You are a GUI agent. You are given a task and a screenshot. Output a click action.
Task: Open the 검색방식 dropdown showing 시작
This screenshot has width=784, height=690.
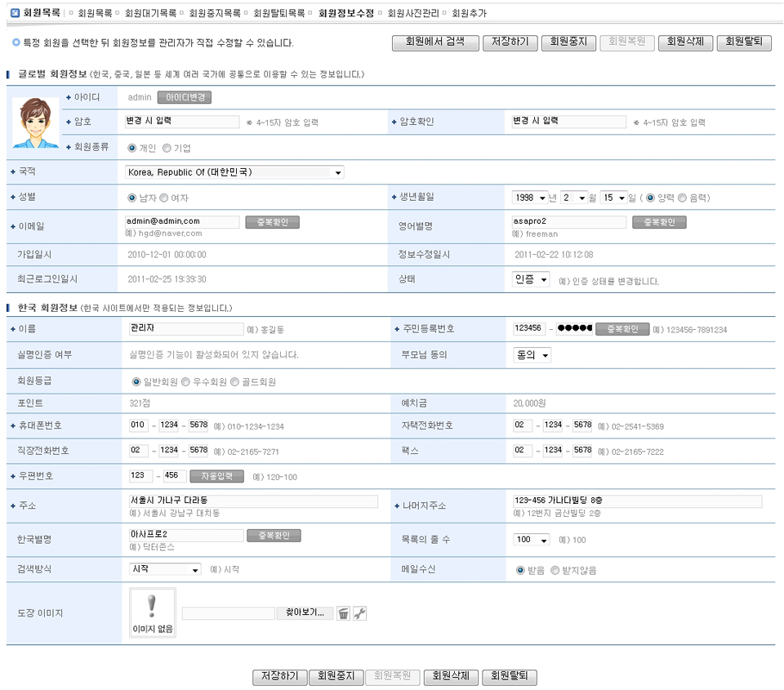click(x=165, y=569)
